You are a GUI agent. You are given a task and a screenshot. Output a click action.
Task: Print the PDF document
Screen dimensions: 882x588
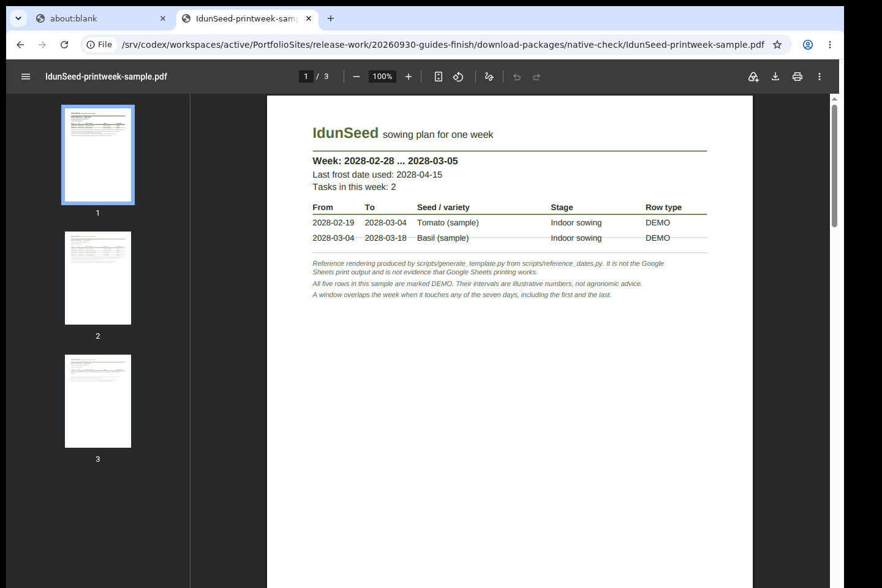tap(797, 77)
